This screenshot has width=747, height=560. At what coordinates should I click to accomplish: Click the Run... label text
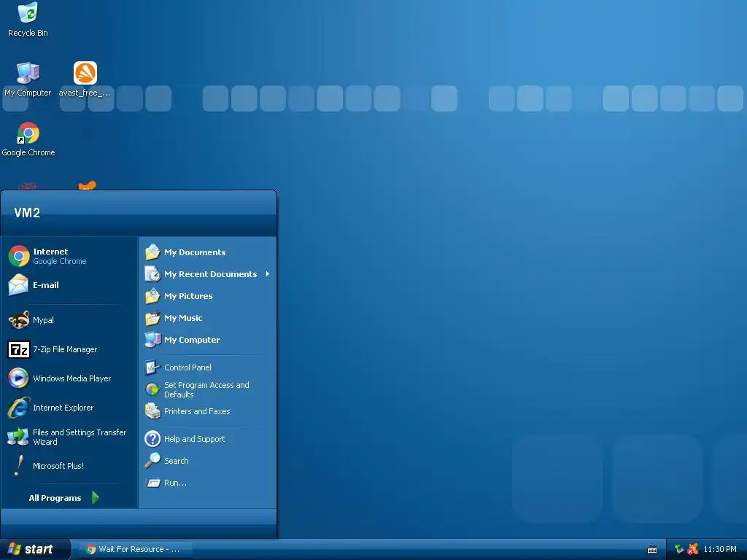[175, 483]
